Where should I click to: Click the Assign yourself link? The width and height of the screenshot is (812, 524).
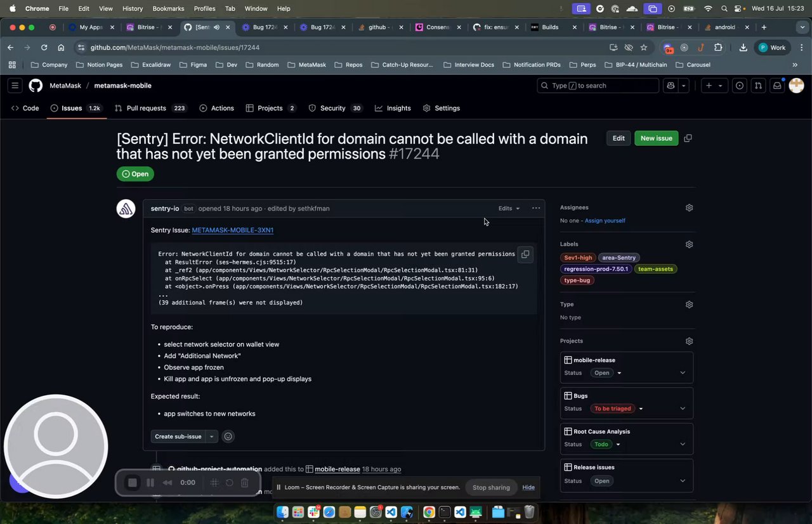coord(605,221)
